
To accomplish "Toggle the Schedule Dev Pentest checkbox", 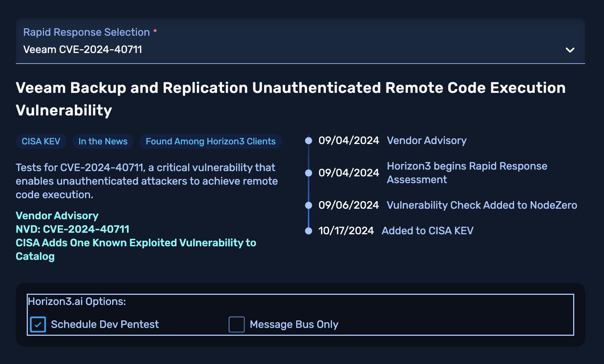I will 38,325.
